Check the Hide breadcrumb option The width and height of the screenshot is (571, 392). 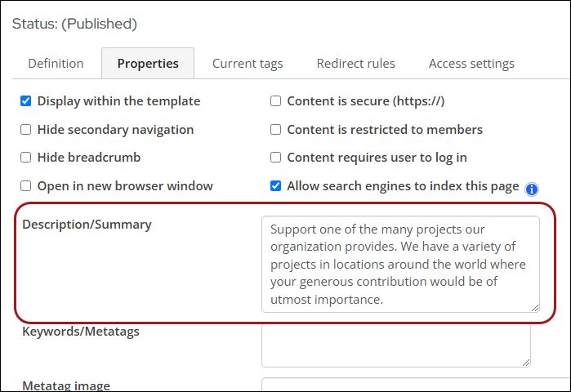click(x=25, y=158)
